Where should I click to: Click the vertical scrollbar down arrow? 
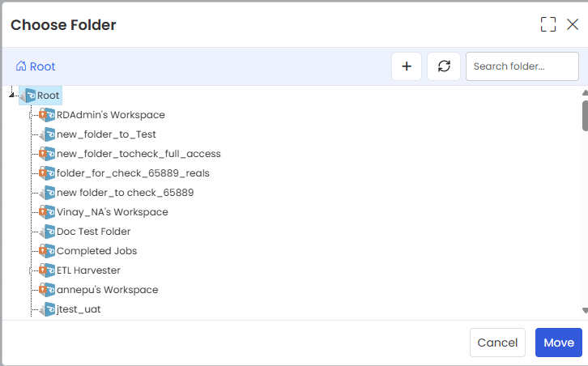click(585, 310)
